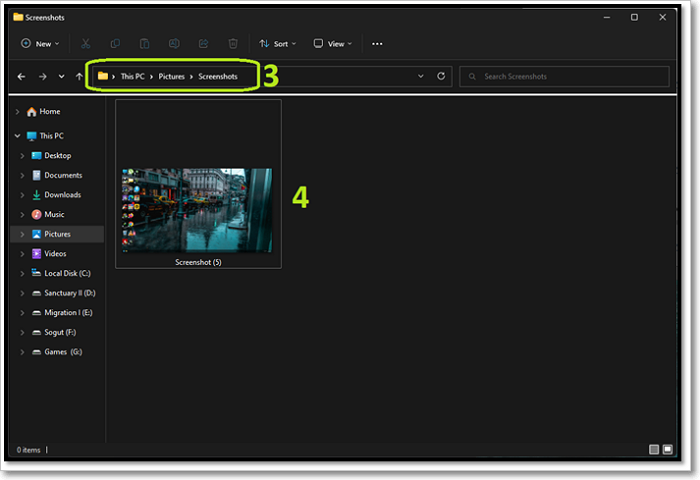Viewport: 700px width, 480px height.
Task: Go up one folder level
Action: 79,76
